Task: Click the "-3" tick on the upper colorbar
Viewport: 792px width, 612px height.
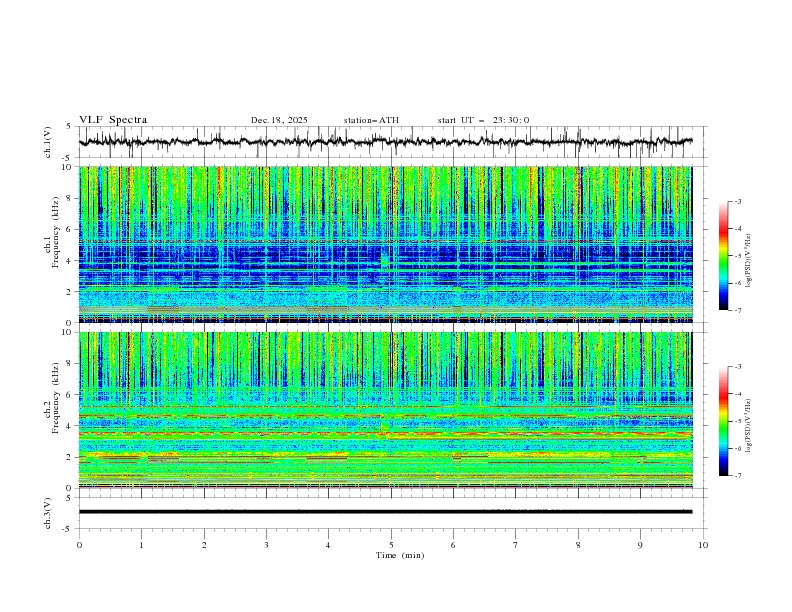Action: click(x=738, y=202)
